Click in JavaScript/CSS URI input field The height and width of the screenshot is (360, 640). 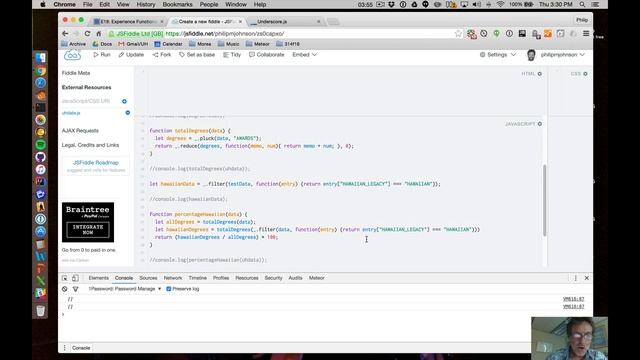(x=91, y=101)
